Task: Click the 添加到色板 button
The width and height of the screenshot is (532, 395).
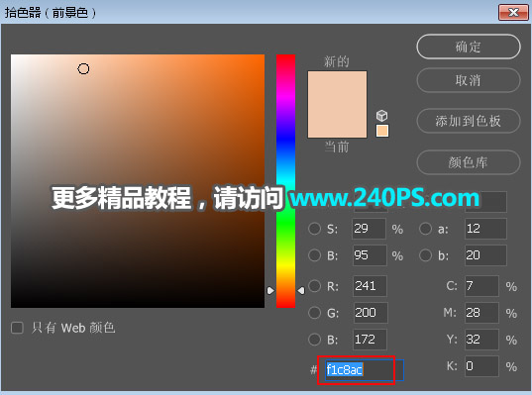Action: 469,121
